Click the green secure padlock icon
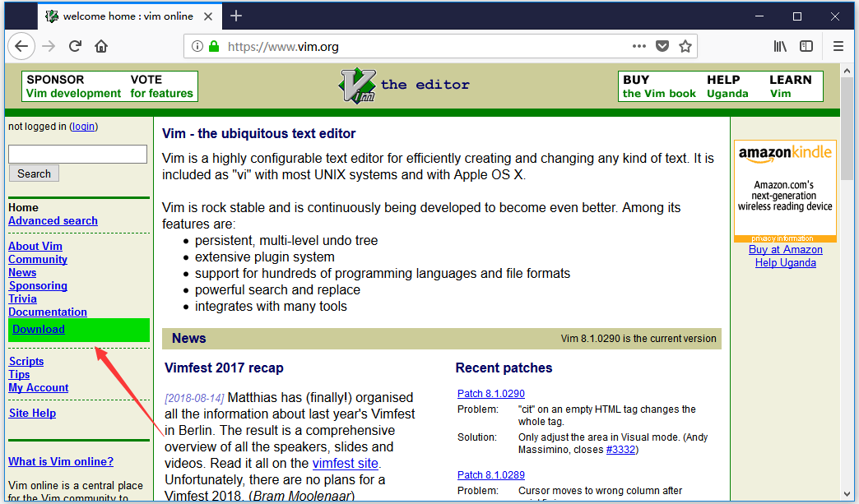 [214, 47]
